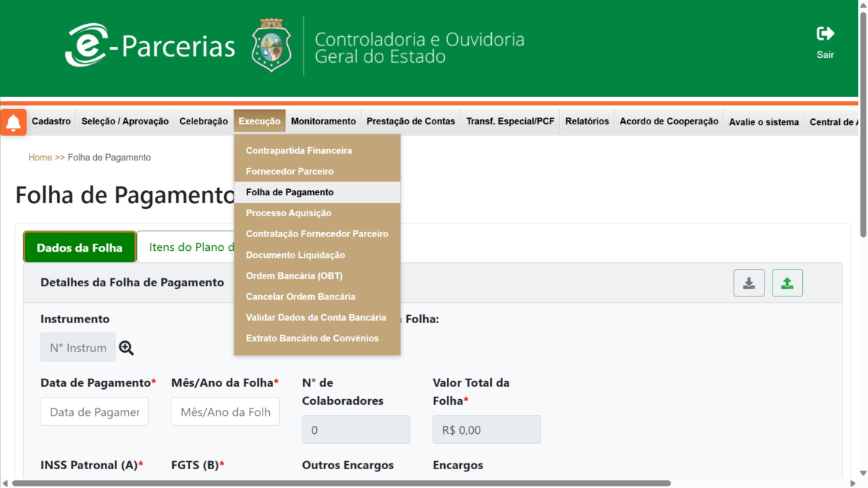Open the Execução menu

click(259, 121)
